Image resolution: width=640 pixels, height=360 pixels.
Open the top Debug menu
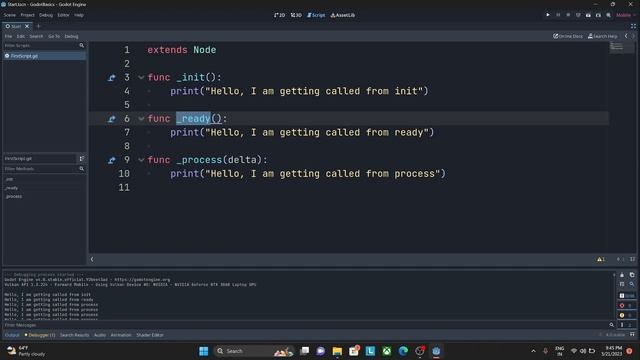(46, 15)
